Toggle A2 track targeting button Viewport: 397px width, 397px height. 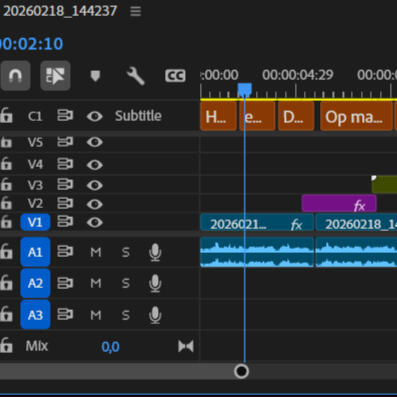point(35,283)
